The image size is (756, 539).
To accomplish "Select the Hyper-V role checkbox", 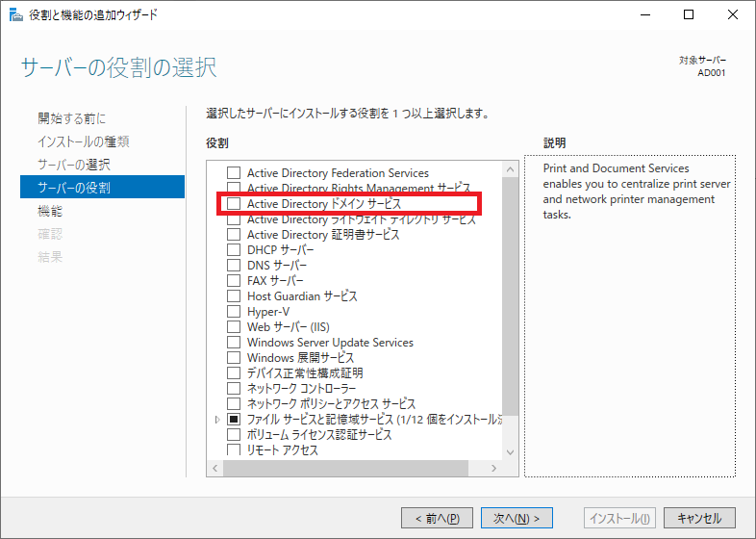I will [x=234, y=311].
